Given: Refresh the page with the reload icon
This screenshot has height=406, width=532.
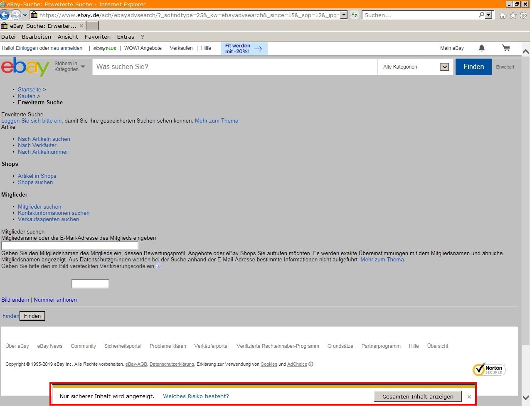Looking at the screenshot, I should (x=354, y=15).
